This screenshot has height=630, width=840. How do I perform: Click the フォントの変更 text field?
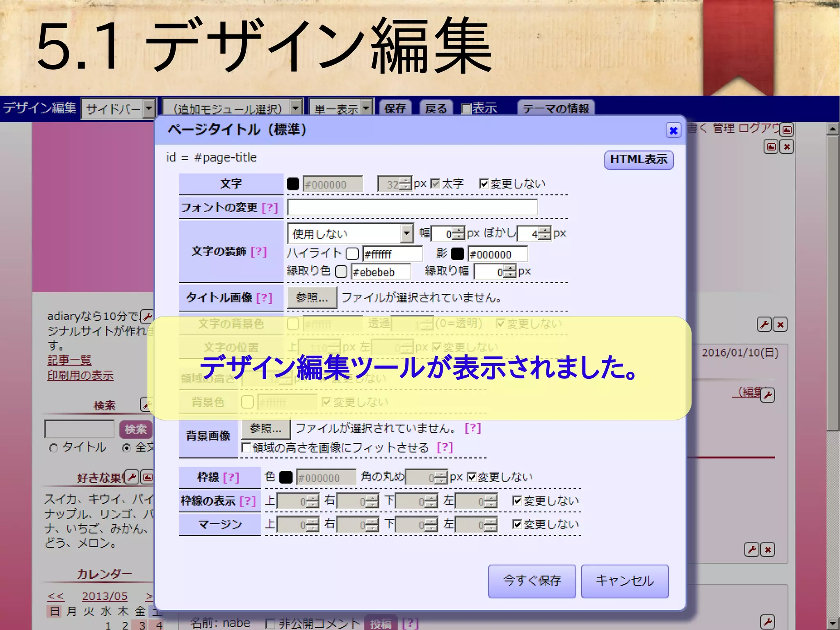point(412,208)
